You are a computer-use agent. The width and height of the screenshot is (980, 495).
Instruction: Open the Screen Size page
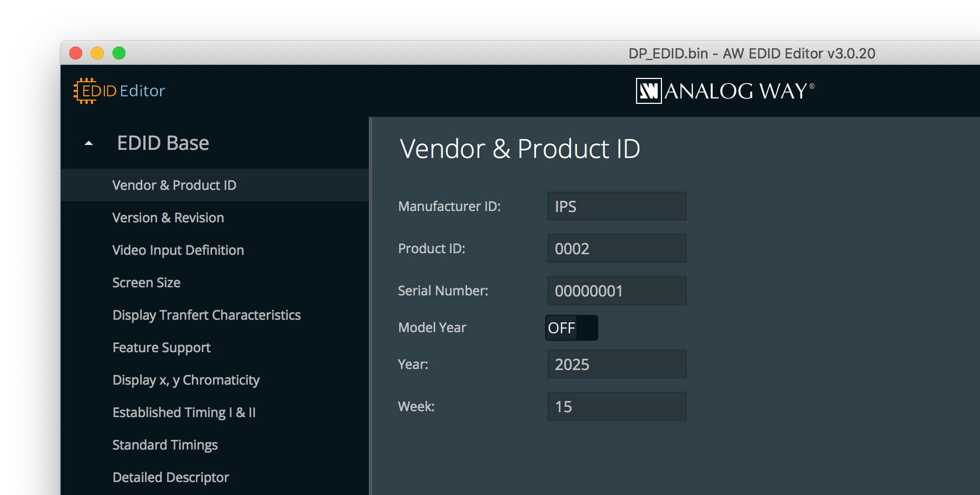(x=146, y=282)
